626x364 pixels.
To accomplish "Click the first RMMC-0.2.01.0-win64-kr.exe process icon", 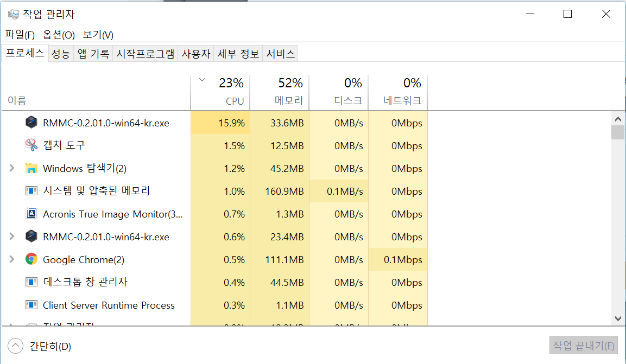I will tap(31, 123).
